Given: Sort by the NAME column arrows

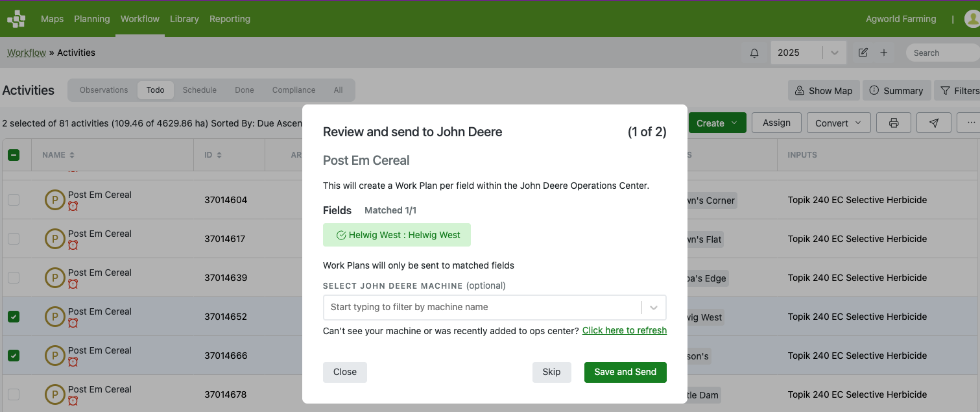Looking at the screenshot, I should (72, 155).
